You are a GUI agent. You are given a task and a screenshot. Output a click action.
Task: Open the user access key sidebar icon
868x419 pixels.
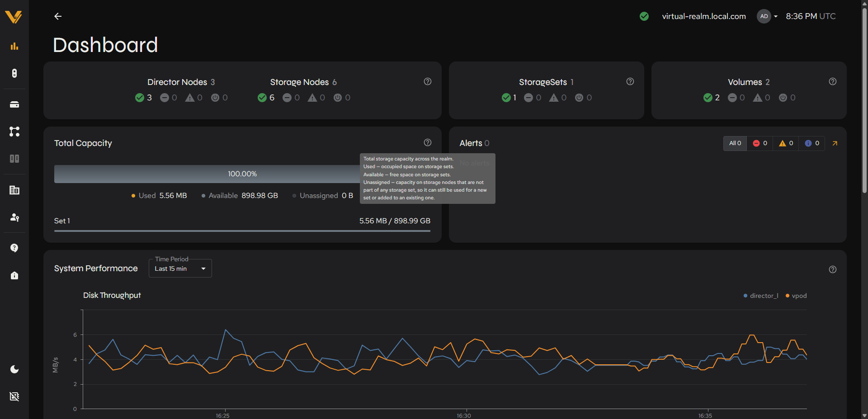(14, 217)
